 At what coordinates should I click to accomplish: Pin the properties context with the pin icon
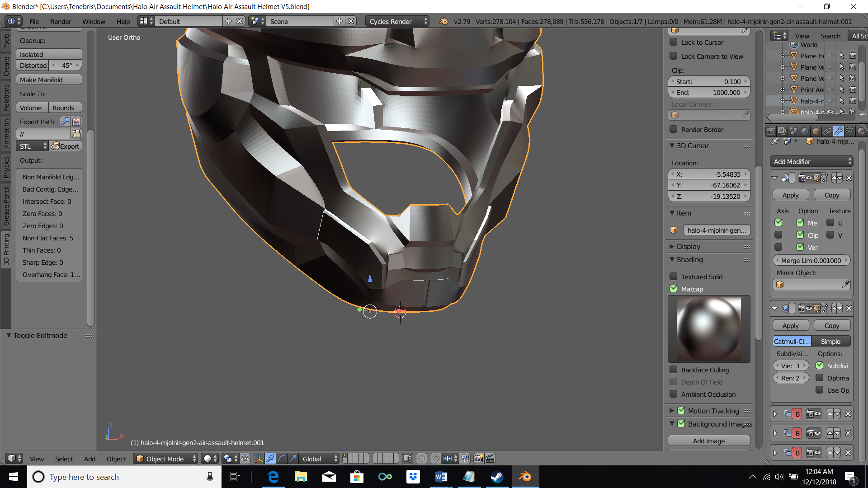[775, 141]
